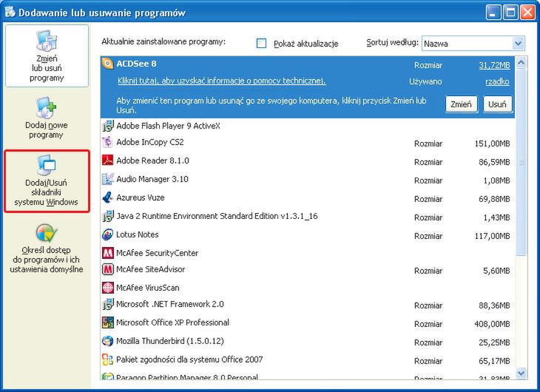This screenshot has width=540, height=392.
Task: Open Określ dostęp do programów settings
Action: (47, 248)
